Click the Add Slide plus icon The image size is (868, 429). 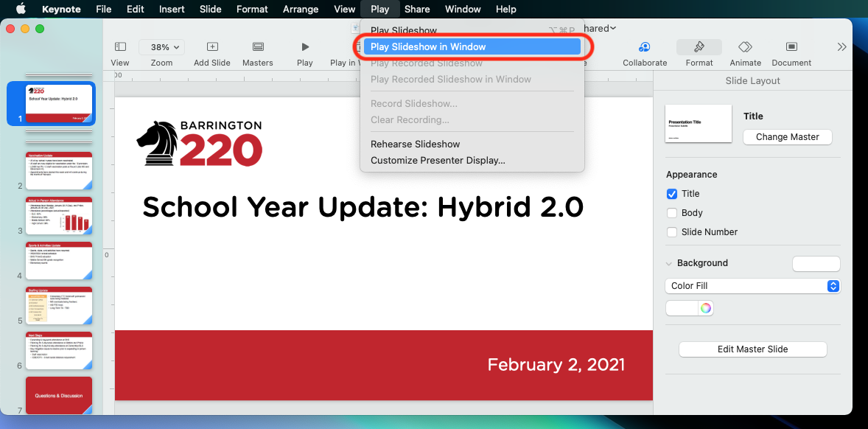click(x=212, y=47)
